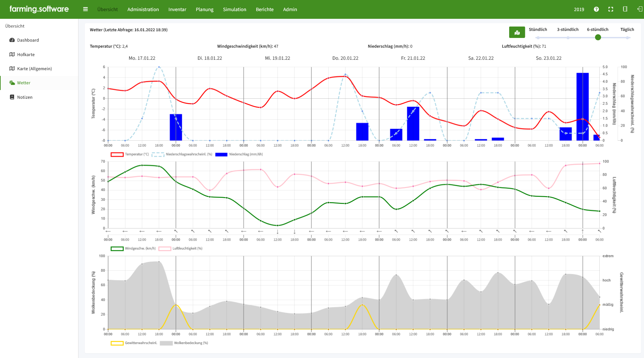Toggle Niederschlag (mm/6h) legend series
This screenshot has width=644, height=358.
click(239, 154)
